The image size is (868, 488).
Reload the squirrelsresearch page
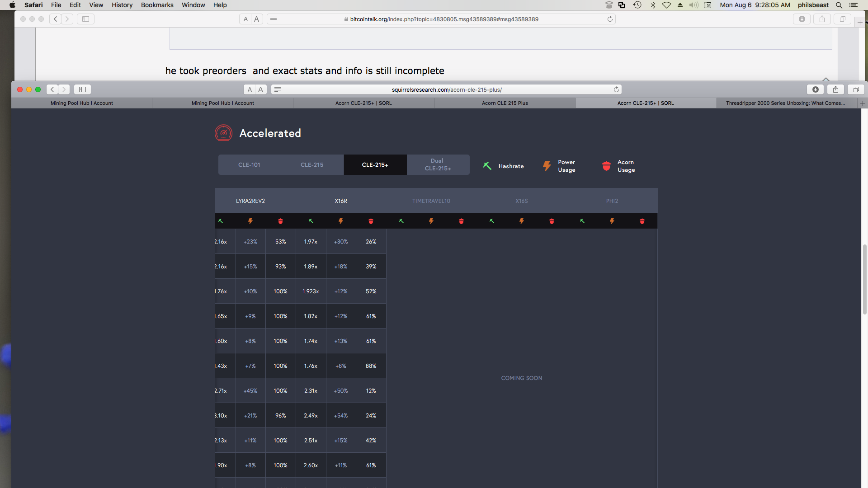tap(616, 89)
